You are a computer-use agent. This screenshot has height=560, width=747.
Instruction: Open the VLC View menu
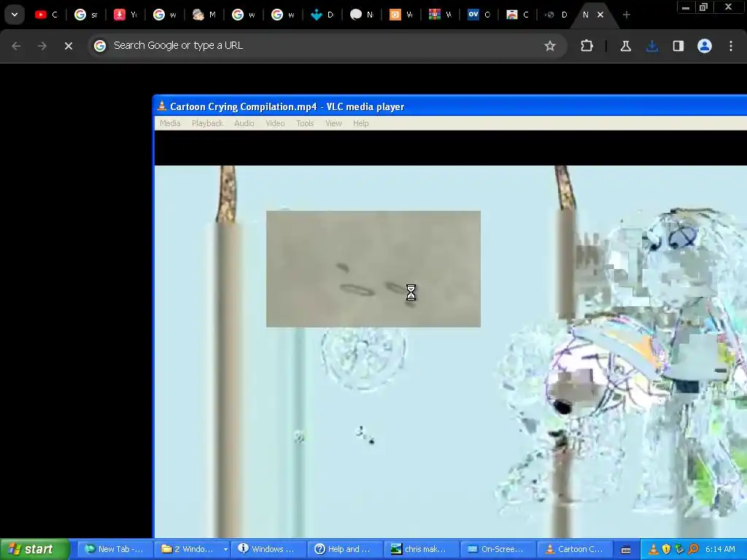tap(333, 123)
